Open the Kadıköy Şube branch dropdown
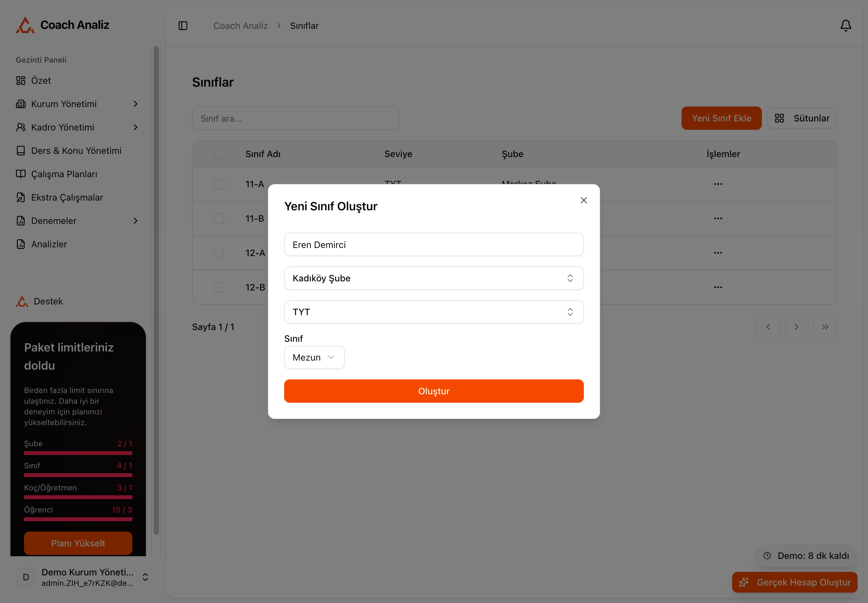Screen dimensions: 868x603 pyautogui.click(x=433, y=278)
